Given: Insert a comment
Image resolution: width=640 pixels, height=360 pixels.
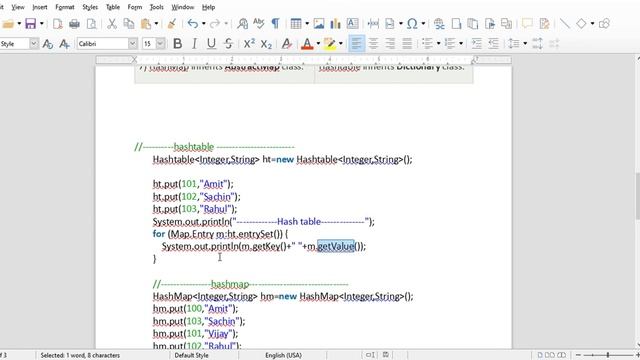Looking at the screenshot, I should pyautogui.click(x=527, y=24).
